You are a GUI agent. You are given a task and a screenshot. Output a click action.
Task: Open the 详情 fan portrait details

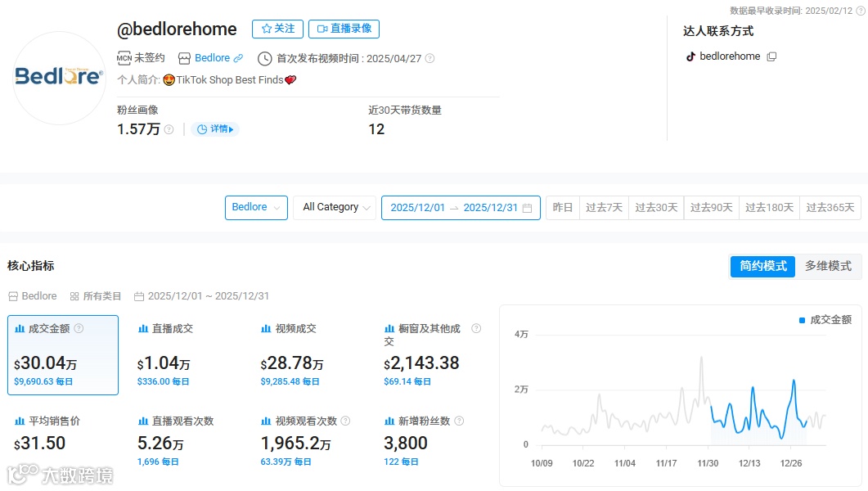[215, 129]
